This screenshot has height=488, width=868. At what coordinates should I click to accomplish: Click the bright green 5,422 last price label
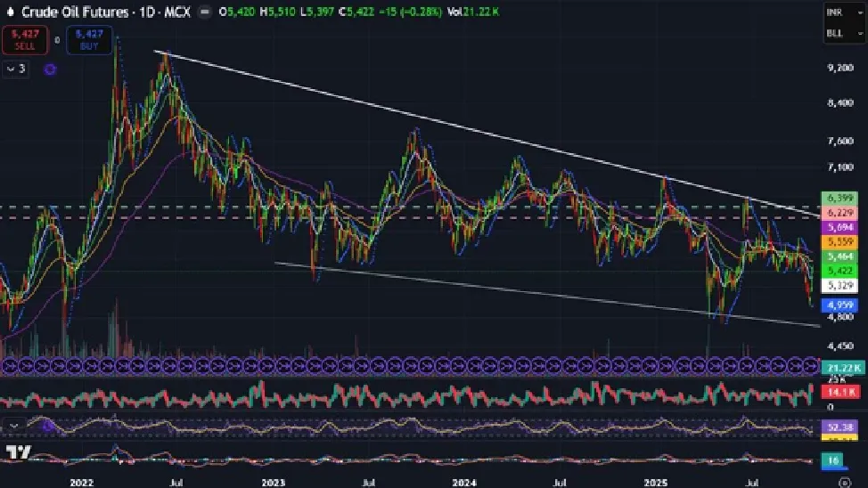point(839,271)
